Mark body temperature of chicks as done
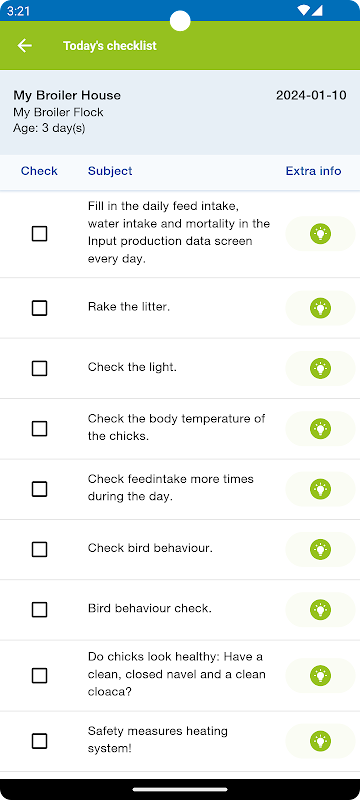The width and height of the screenshot is (360, 800). coord(39,429)
